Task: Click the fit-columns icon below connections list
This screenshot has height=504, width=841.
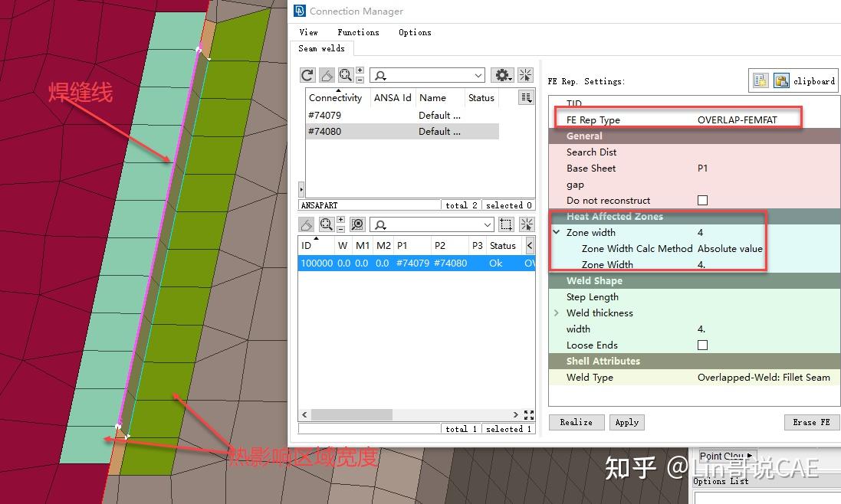Action: point(529,415)
